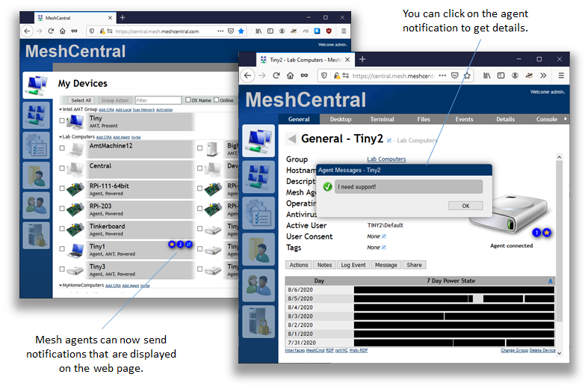588x389 pixels.
Task: Check the box for Tinkerboard
Action: [x=62, y=229]
